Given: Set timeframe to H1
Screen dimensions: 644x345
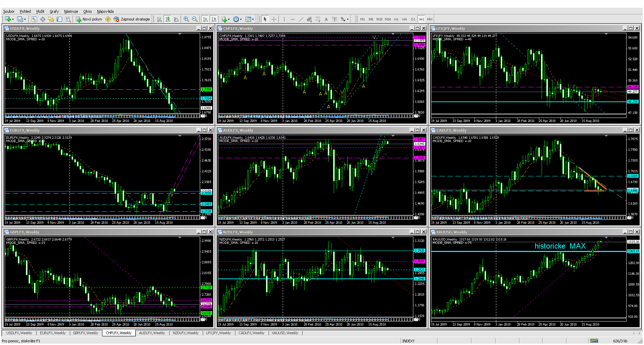Looking at the screenshot, I should pos(396,19).
